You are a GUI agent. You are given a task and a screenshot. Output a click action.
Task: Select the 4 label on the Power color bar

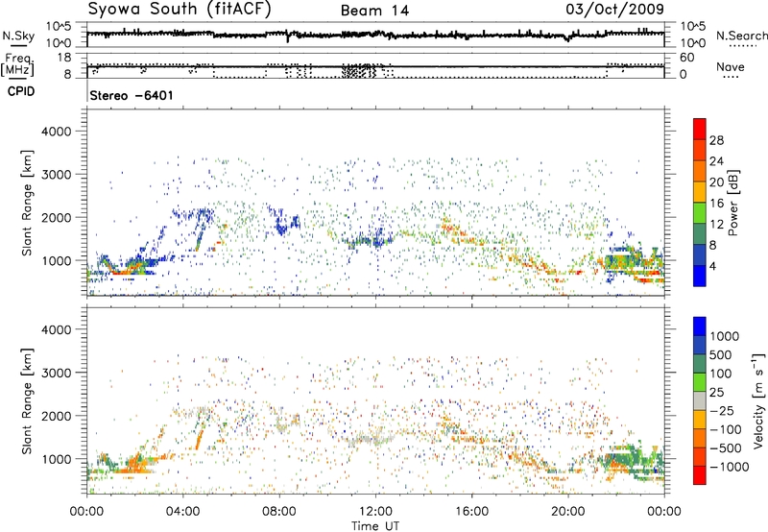[x=712, y=267]
